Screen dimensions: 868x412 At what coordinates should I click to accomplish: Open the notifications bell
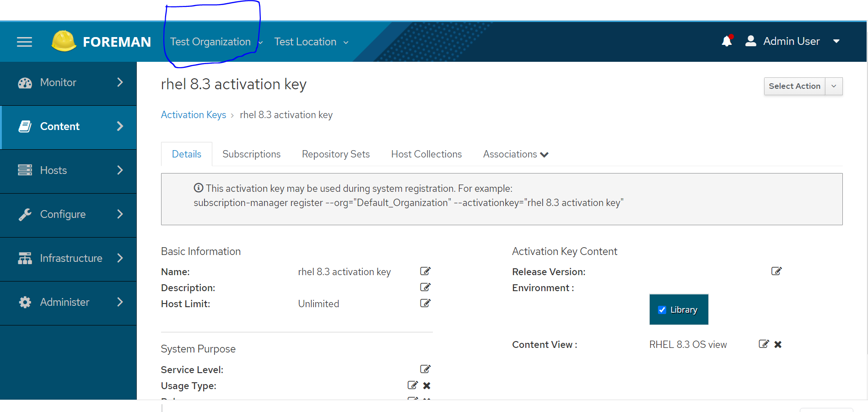pyautogui.click(x=727, y=41)
